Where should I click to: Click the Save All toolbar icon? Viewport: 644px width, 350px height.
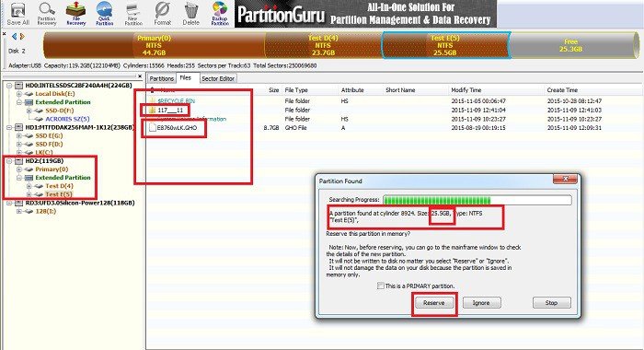[x=17, y=14]
